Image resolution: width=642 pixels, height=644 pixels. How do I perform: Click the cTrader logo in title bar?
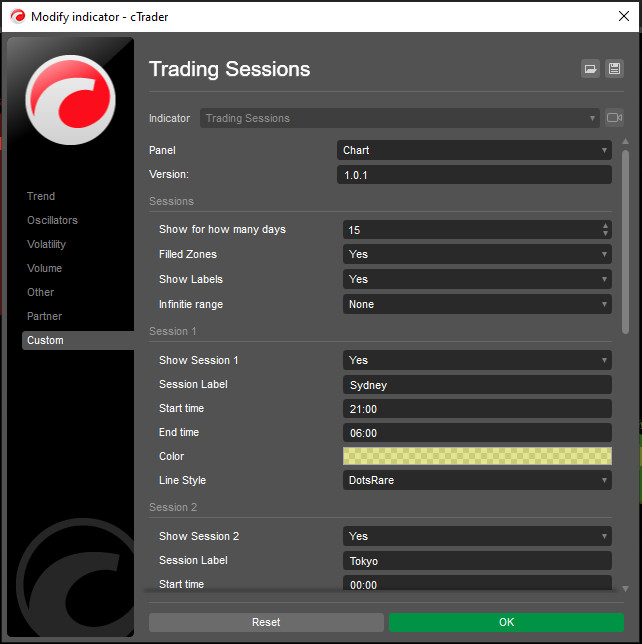click(18, 16)
